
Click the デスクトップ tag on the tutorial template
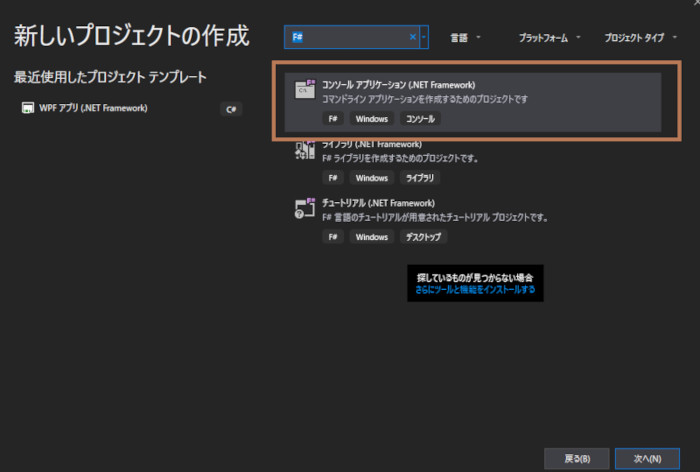pyautogui.click(x=424, y=237)
